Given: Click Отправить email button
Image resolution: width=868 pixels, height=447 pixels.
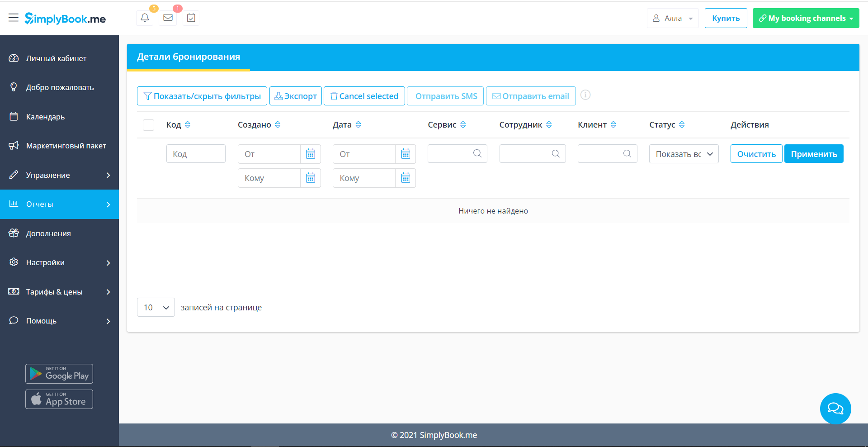Looking at the screenshot, I should click(531, 96).
